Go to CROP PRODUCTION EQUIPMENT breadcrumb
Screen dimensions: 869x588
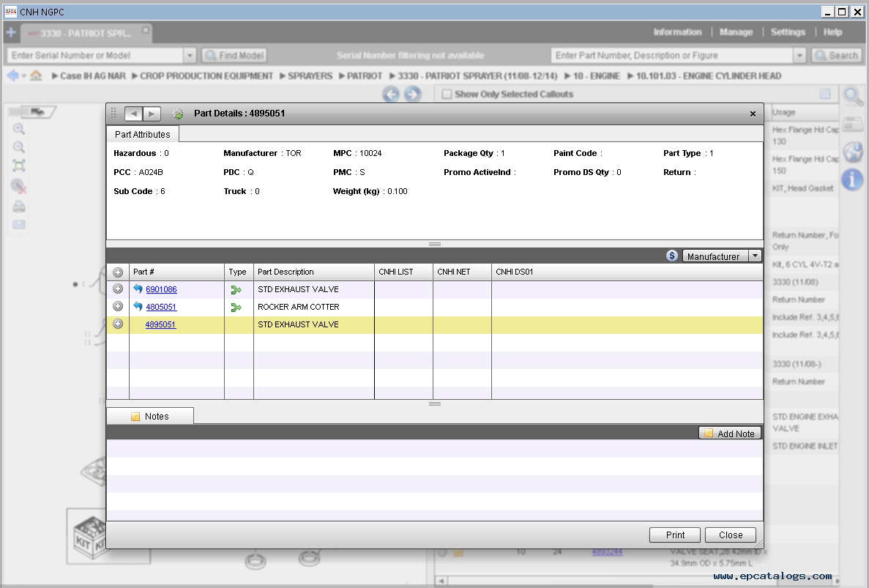coord(206,76)
